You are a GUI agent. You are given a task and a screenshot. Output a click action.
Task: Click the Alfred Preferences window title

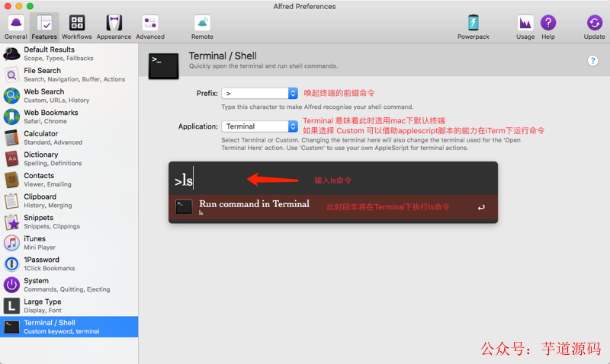click(x=304, y=6)
